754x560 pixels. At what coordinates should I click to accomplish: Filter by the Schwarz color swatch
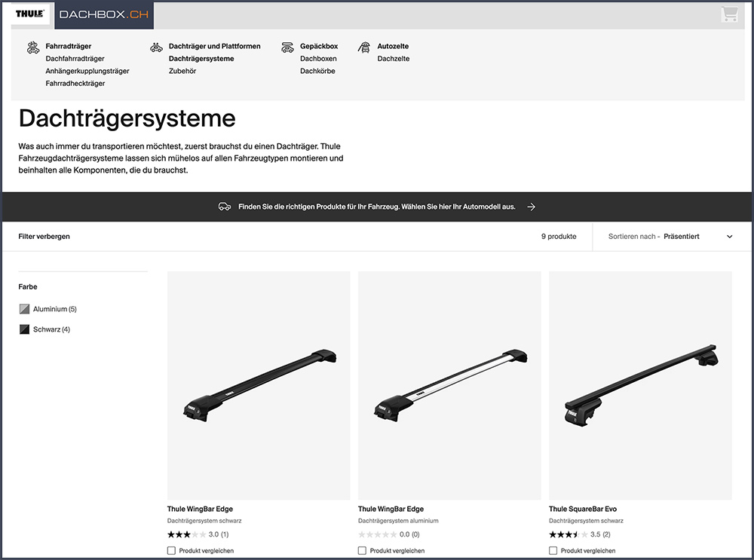pyautogui.click(x=25, y=329)
